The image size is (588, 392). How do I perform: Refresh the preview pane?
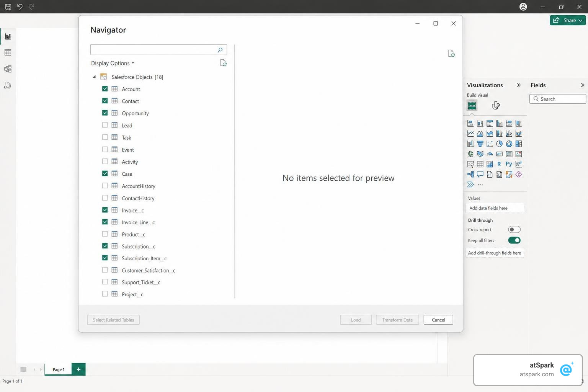tap(451, 54)
